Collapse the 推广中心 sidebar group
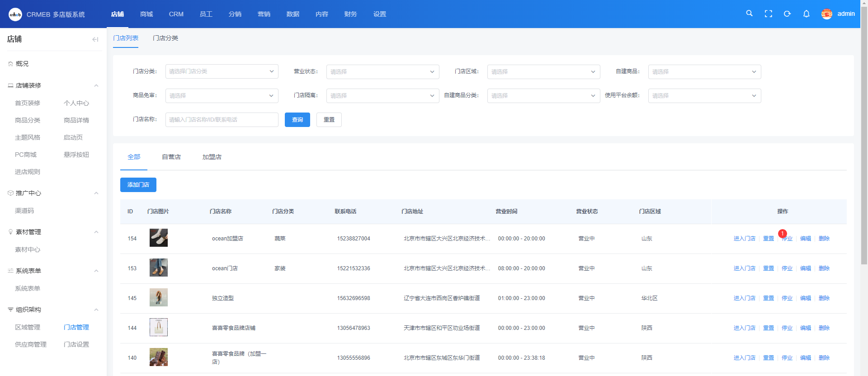 click(96, 193)
